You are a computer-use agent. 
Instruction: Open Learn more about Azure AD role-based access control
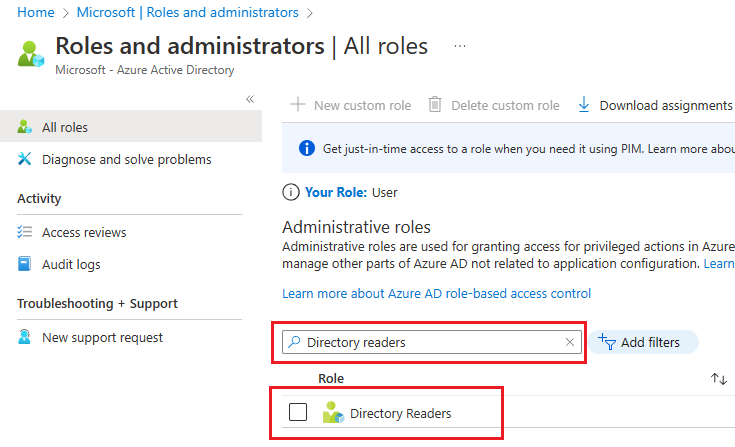click(436, 293)
